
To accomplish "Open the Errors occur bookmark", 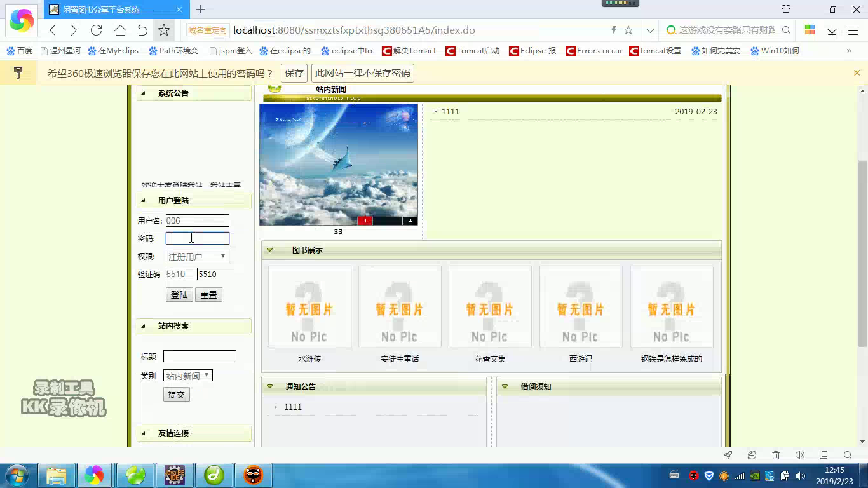I will point(593,51).
